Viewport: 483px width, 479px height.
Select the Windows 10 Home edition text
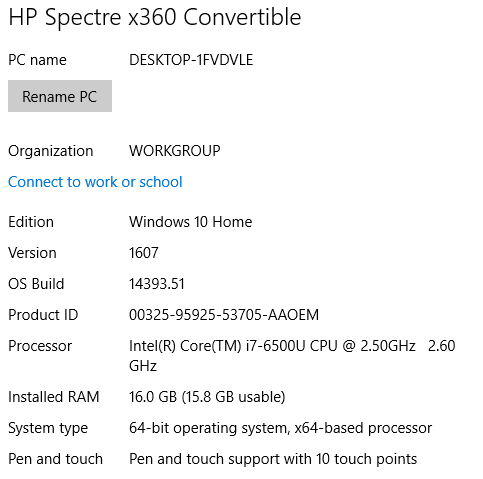[x=191, y=222]
